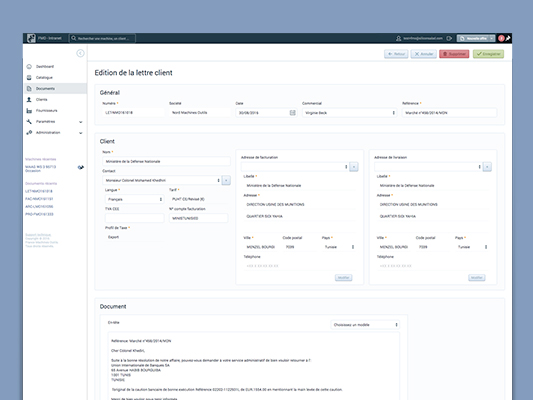Open the calendar icon in Date field

292,112
